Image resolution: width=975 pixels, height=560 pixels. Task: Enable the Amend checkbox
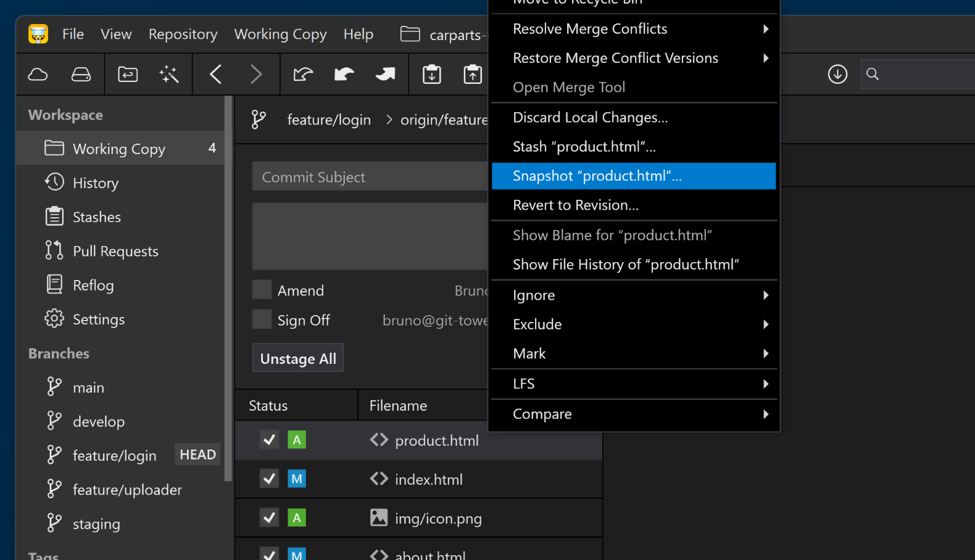pyautogui.click(x=262, y=290)
